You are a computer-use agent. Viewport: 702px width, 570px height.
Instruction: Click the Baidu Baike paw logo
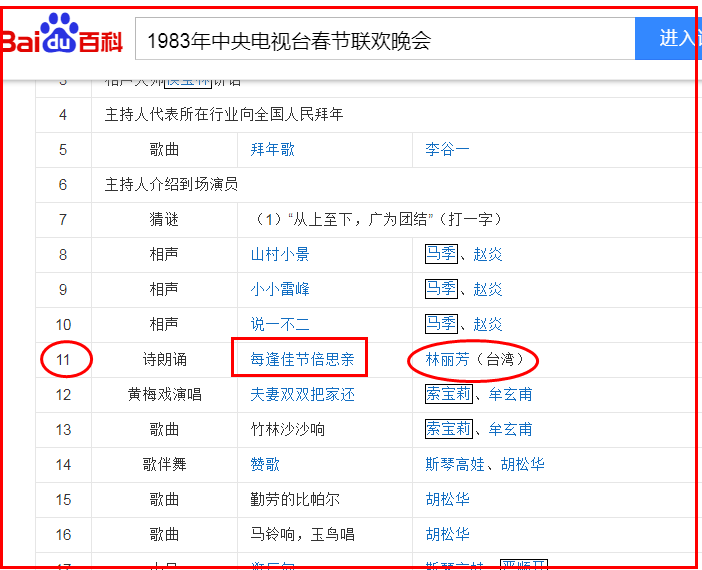(x=60, y=32)
